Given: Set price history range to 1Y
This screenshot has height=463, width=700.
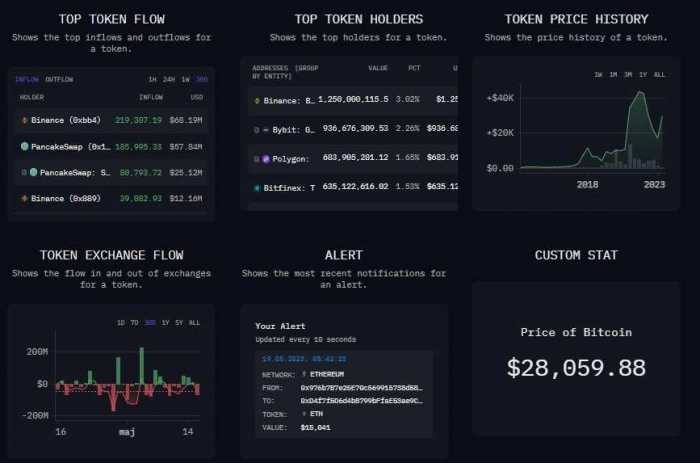Looking at the screenshot, I should click(641, 75).
